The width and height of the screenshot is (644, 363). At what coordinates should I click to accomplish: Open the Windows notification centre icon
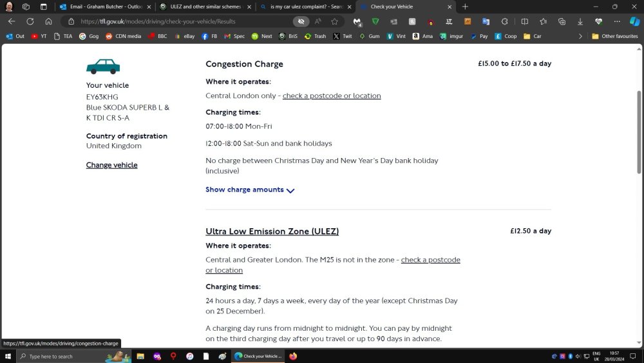[x=633, y=356]
